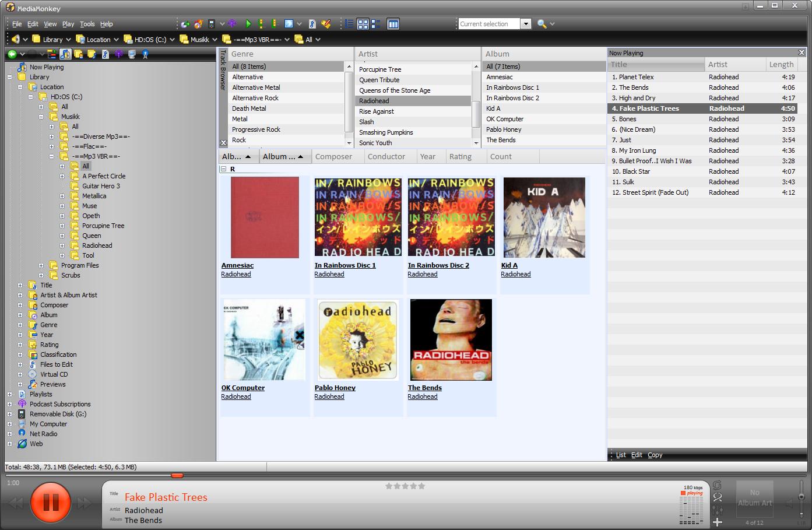Click the collapse tree toolbar icon
Screen dimensions: 812x530
[52, 54]
